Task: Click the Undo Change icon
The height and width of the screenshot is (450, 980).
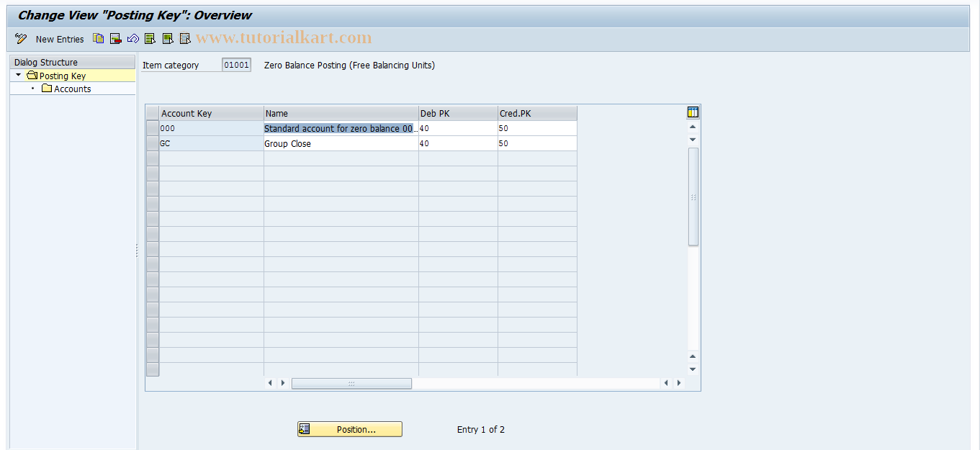Action: pos(133,39)
